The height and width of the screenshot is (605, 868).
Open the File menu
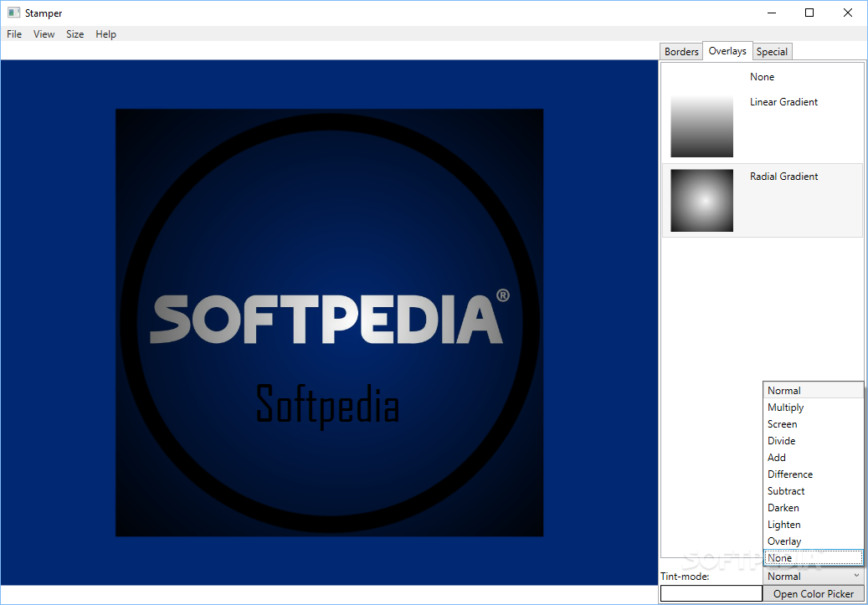click(x=14, y=34)
